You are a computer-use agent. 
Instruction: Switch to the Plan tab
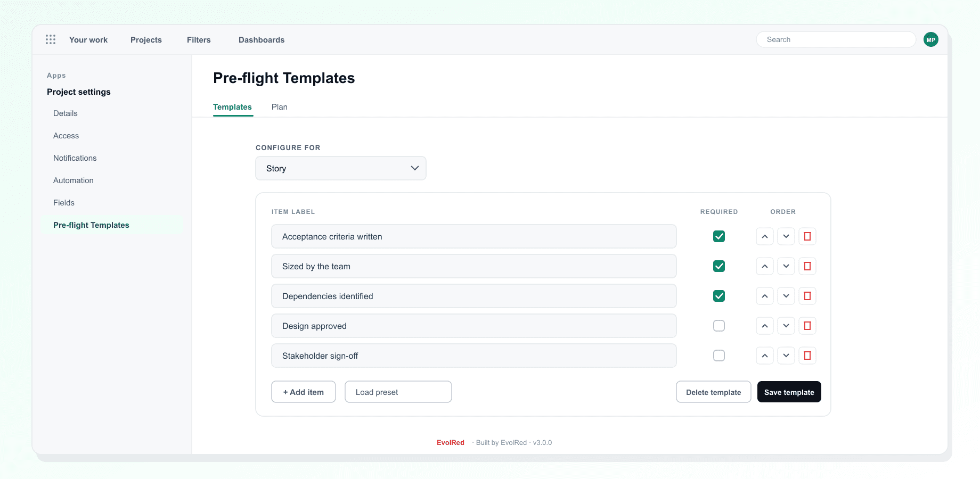[280, 107]
